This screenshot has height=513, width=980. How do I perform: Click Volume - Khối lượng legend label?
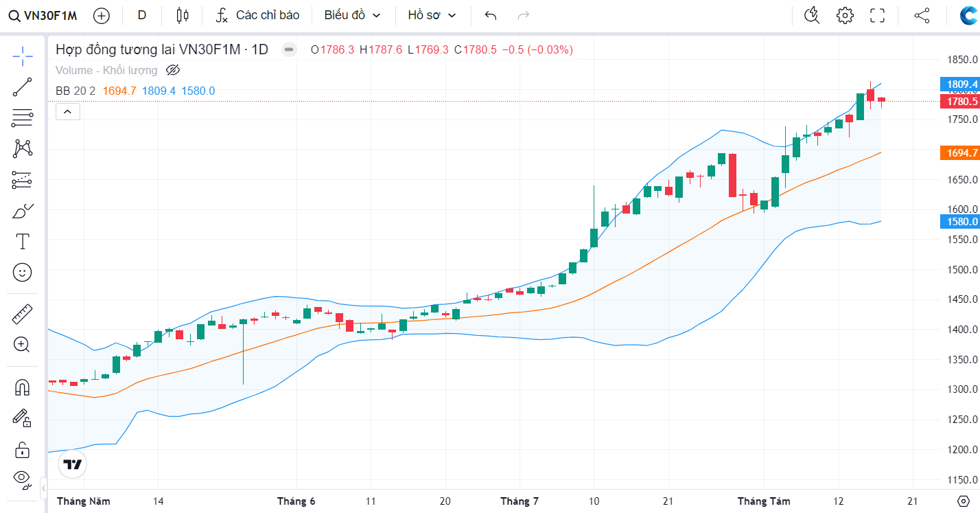pos(106,70)
